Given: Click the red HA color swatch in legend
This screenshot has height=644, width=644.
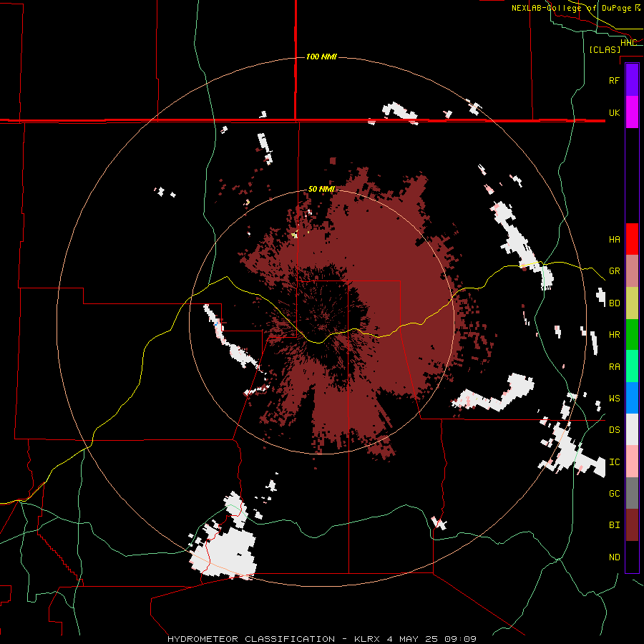Looking at the screenshot, I should click(x=632, y=239).
